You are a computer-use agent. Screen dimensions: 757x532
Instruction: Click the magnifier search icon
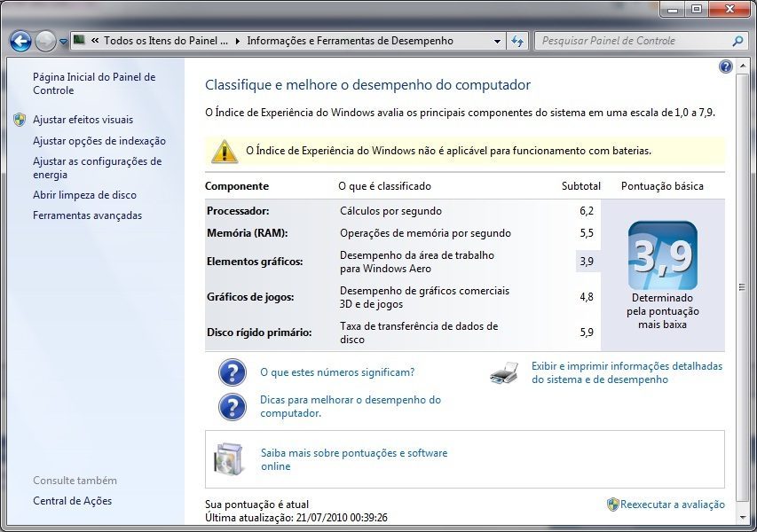[737, 41]
